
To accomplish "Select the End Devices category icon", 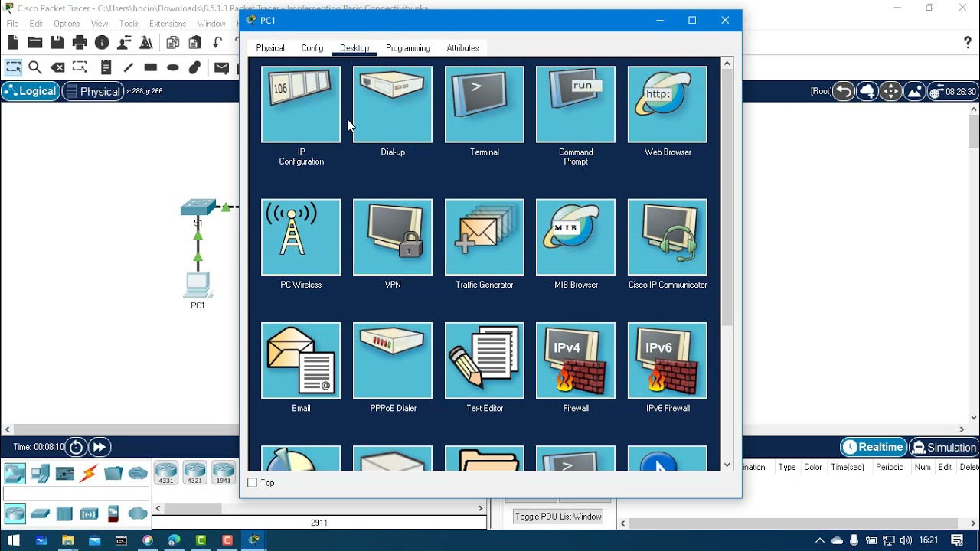I will 40,474.
